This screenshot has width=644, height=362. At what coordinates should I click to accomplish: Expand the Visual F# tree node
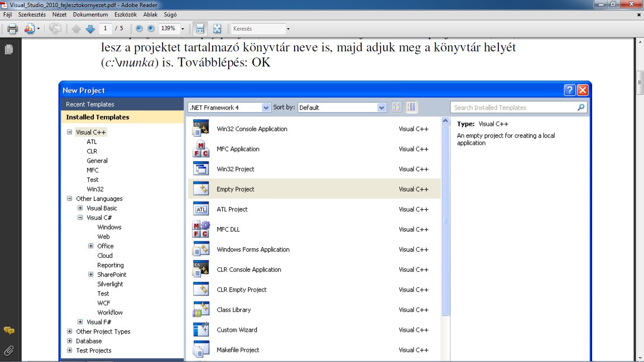coord(80,322)
